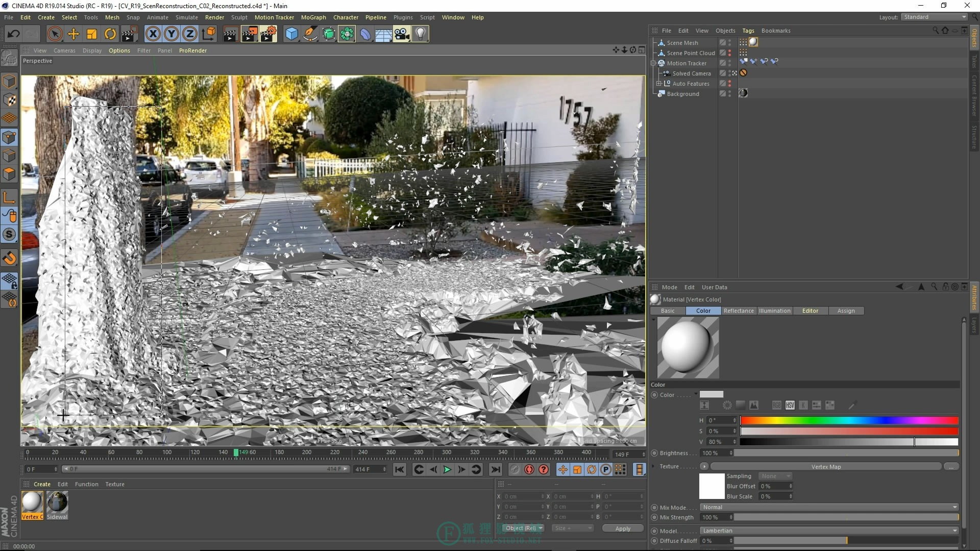Toggle Color animation radio dot
Image resolution: width=980 pixels, height=551 pixels.
[654, 395]
